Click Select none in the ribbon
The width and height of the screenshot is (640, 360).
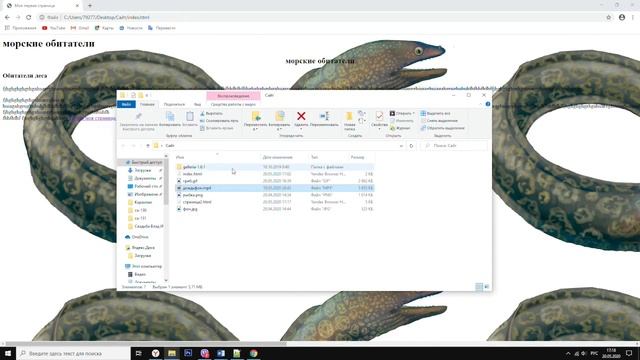point(439,121)
